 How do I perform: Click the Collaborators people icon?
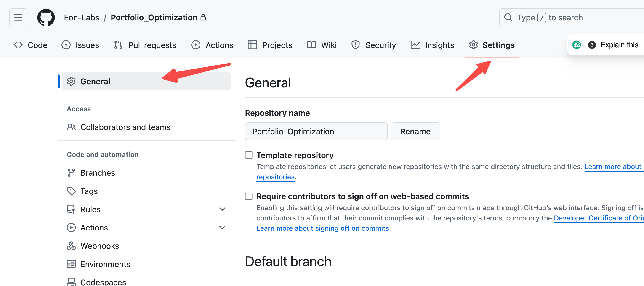pyautogui.click(x=71, y=127)
